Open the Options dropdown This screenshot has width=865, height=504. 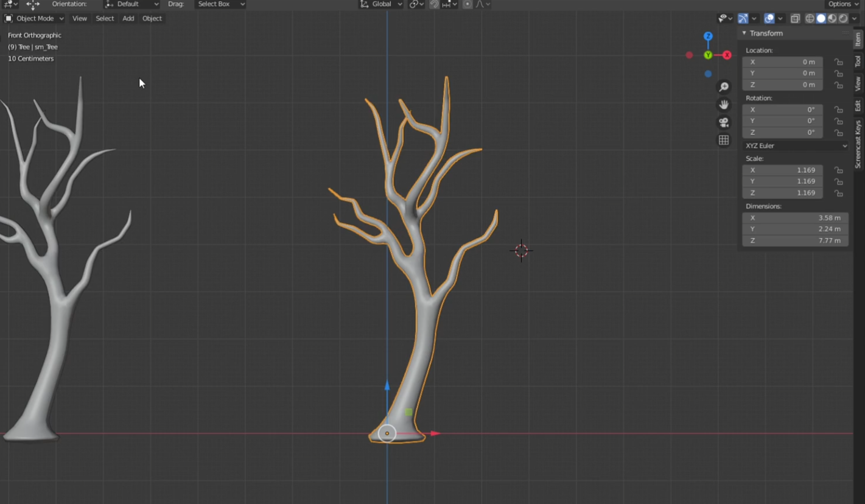click(844, 4)
